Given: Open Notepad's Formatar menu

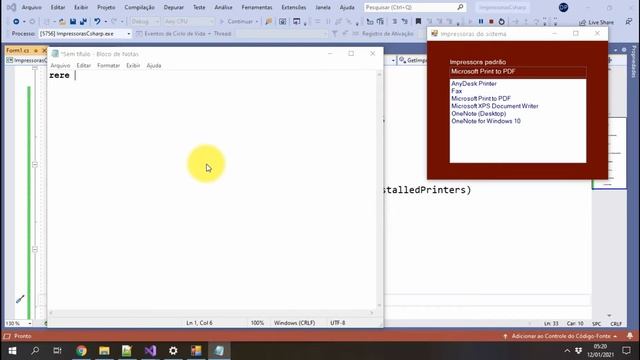Looking at the screenshot, I should point(109,65).
